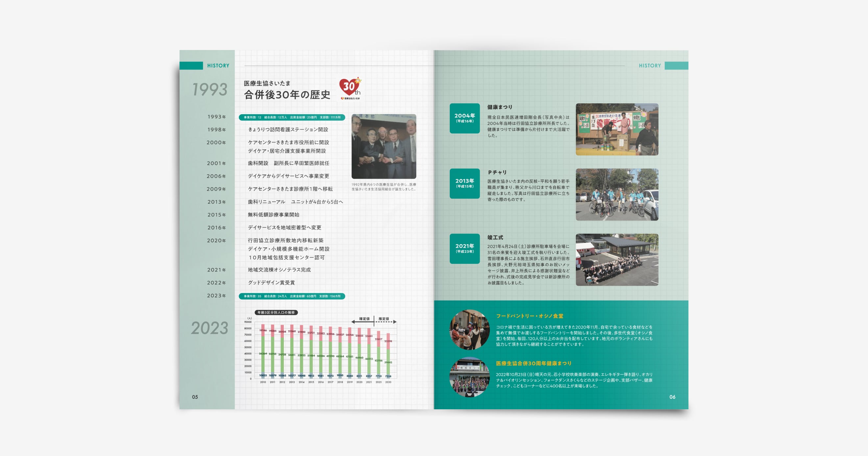Click the right page HISTORY label

pyautogui.click(x=650, y=66)
